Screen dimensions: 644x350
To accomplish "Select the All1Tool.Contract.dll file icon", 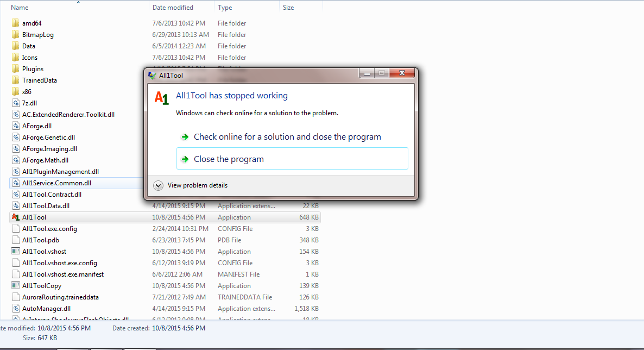I will coord(16,195).
